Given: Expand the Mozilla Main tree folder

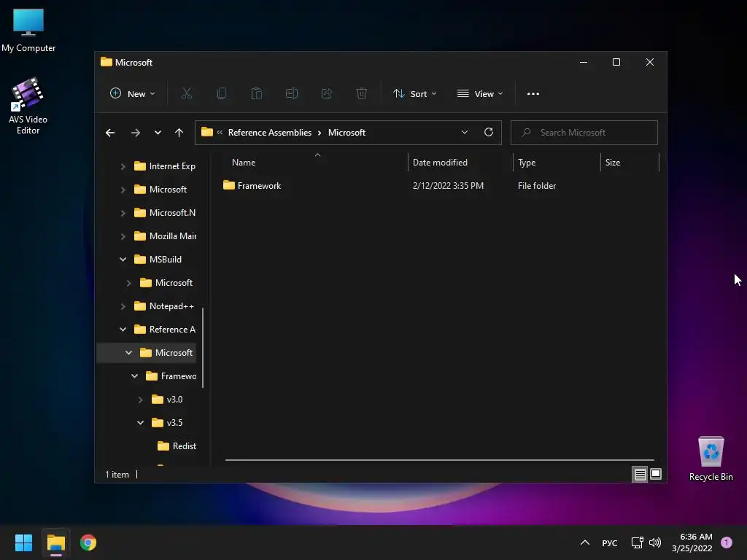Looking at the screenshot, I should [123, 236].
